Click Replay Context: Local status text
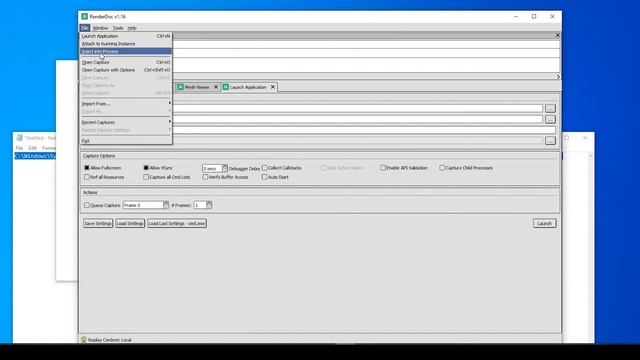640x360 pixels. (x=109, y=340)
